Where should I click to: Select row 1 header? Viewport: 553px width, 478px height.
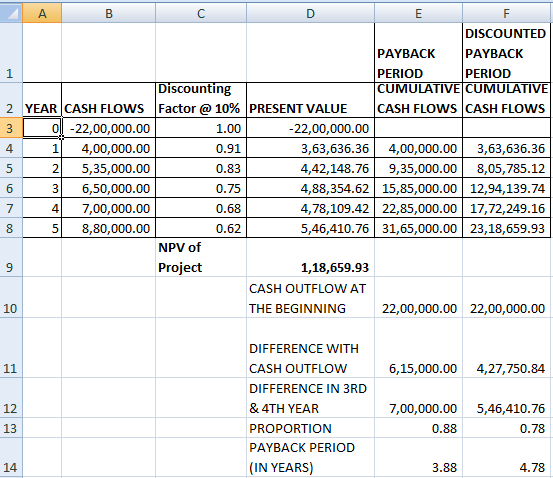11,53
